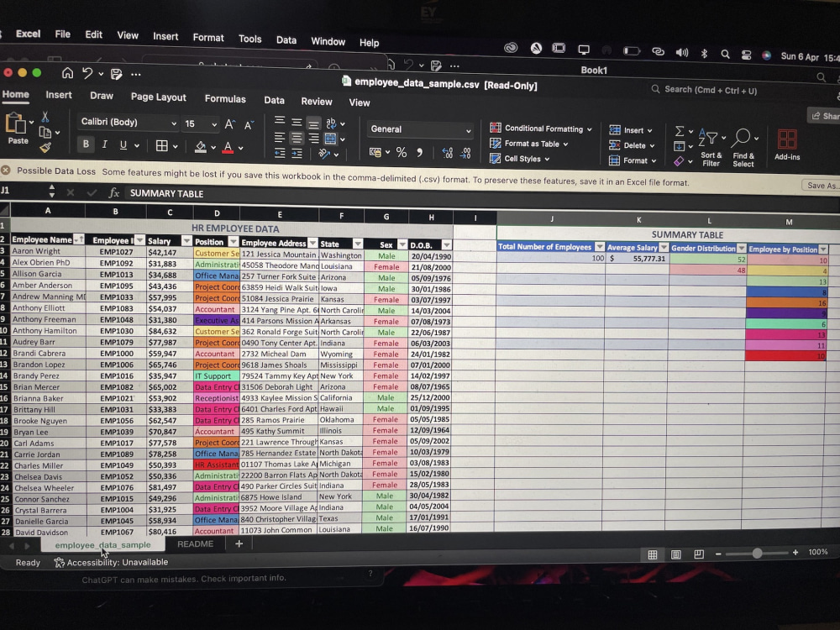Apply the Fill Color bucket
Screen dimensions: 840x630
tap(201, 147)
